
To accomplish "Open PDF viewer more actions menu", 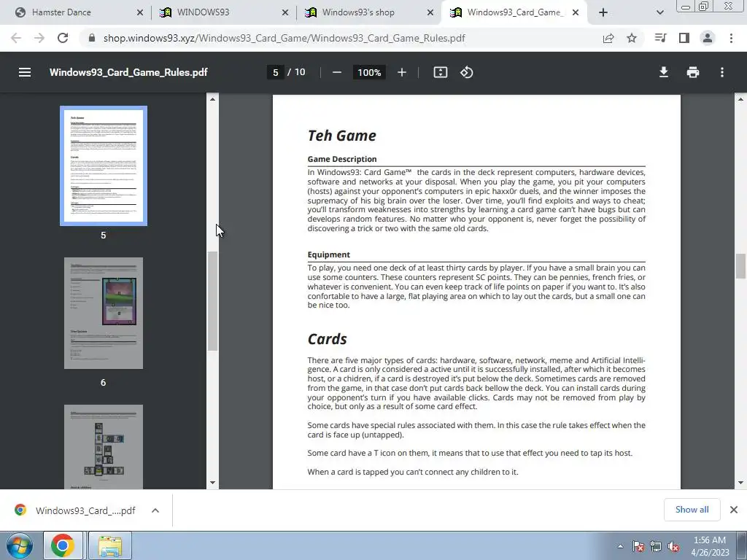I will click(x=722, y=72).
